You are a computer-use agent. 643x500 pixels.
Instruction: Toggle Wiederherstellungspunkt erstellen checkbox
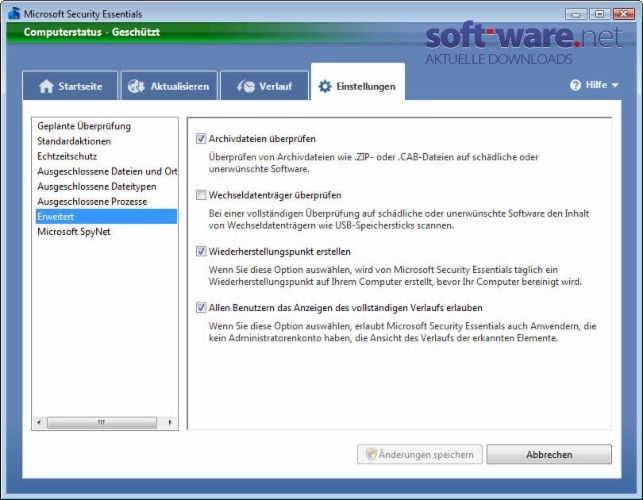[201, 251]
